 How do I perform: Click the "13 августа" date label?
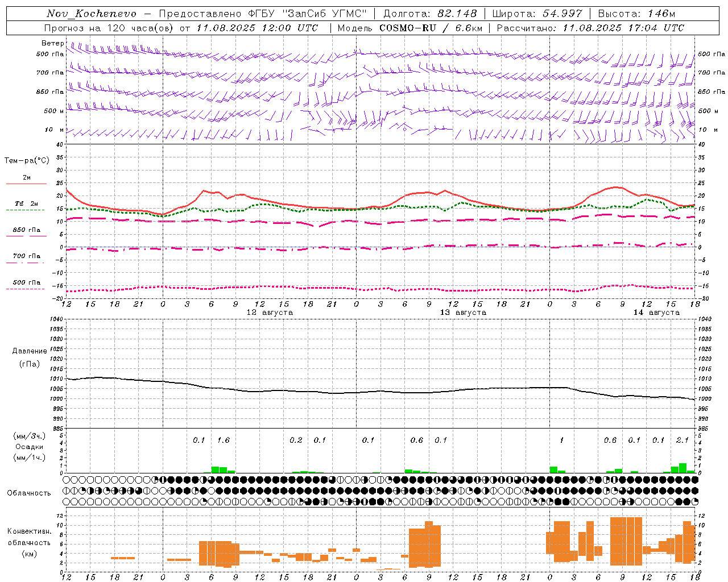[463, 313]
